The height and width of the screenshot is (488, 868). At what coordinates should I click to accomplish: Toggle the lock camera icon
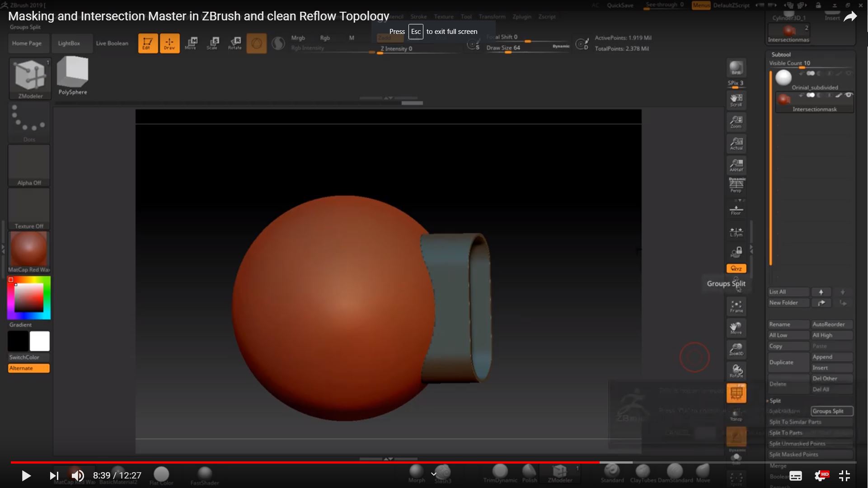click(x=736, y=252)
